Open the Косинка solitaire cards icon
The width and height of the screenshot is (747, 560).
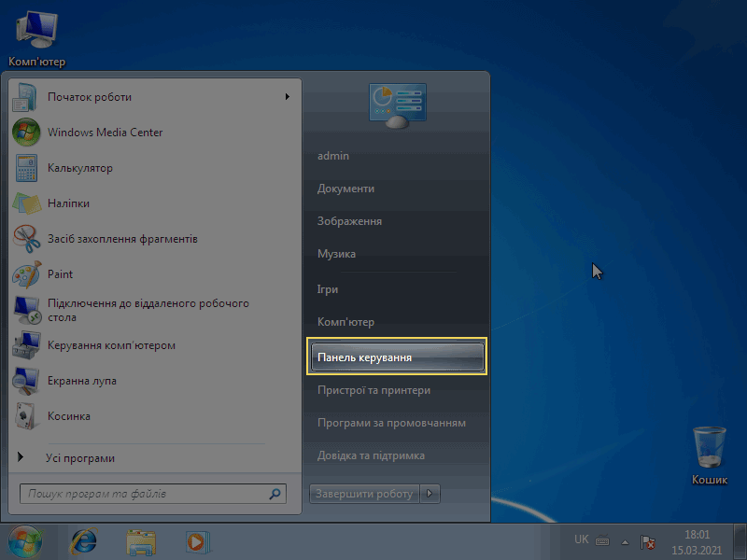pos(26,416)
